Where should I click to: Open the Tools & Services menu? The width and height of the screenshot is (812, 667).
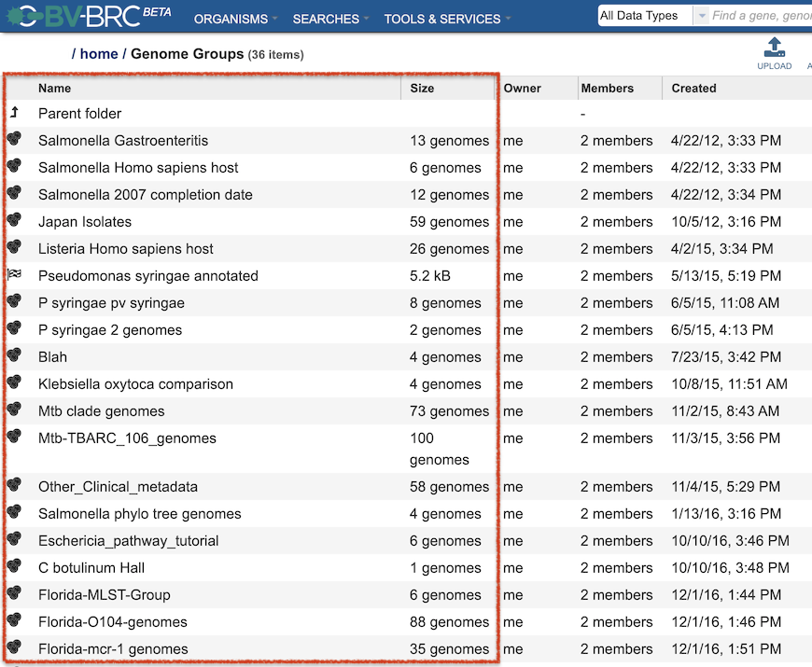point(447,20)
